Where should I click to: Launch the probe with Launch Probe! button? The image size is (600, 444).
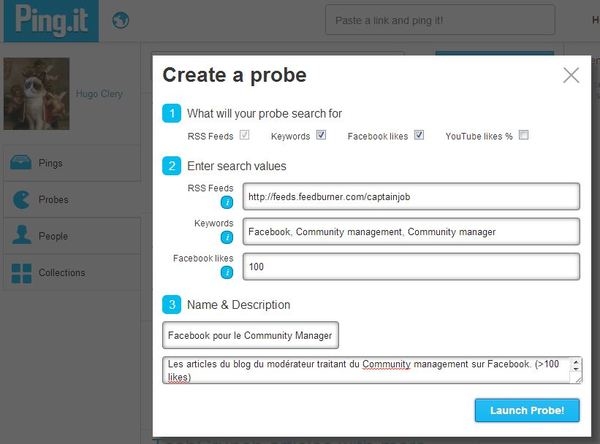click(x=527, y=410)
